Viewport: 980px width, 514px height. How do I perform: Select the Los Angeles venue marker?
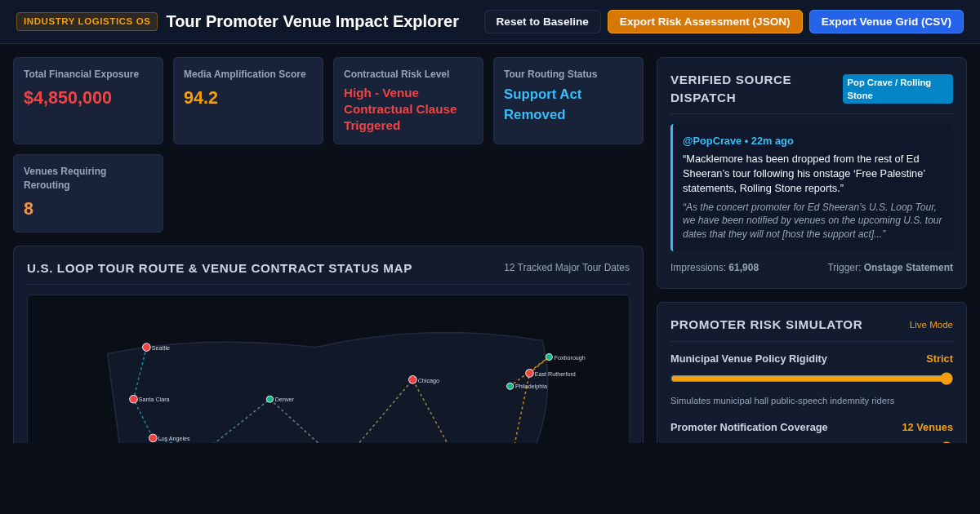click(153, 438)
